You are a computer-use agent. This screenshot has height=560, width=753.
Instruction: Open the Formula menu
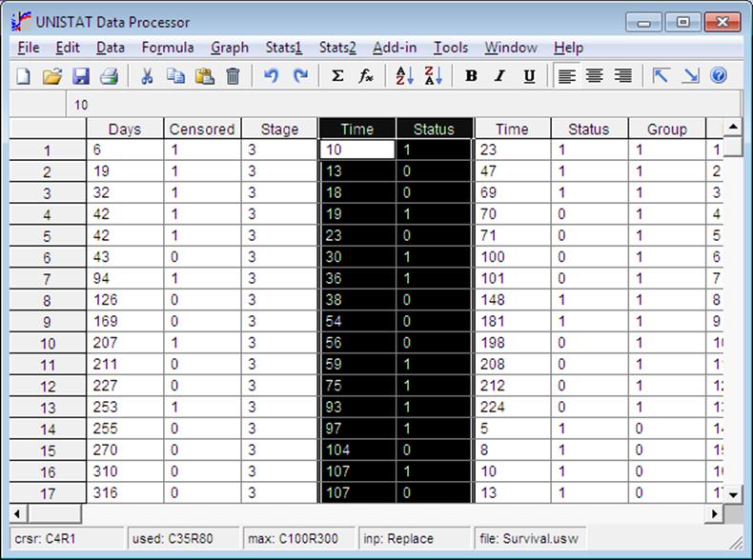click(168, 48)
